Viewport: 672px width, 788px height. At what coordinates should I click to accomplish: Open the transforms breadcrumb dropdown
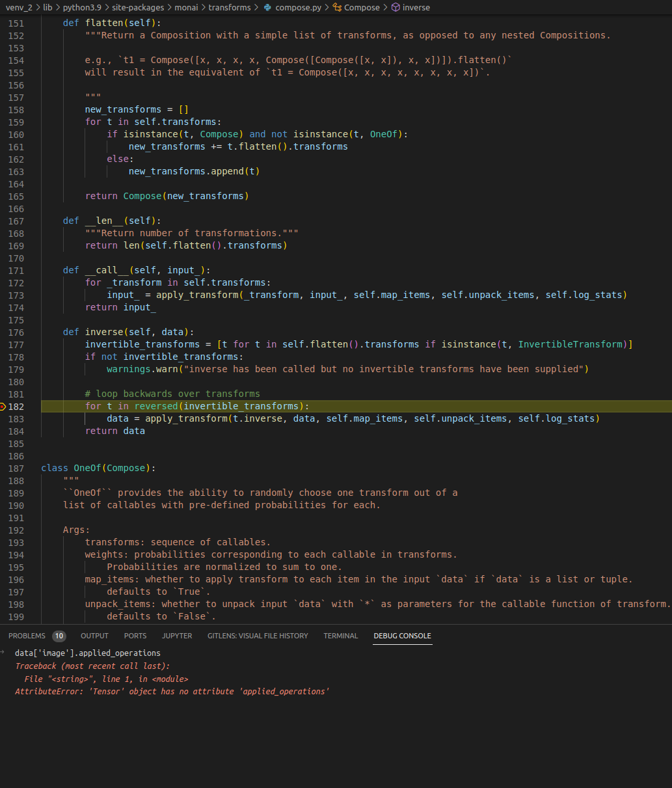click(230, 8)
